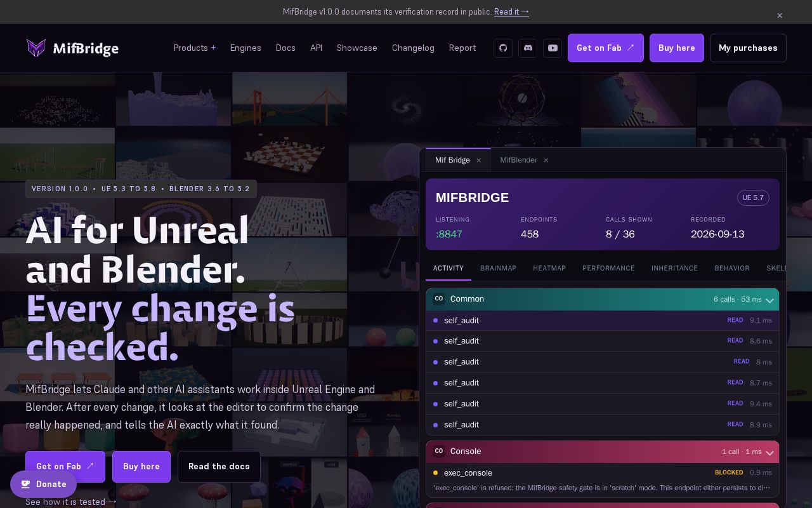Open the API page
Viewport: 812px width, 508px height.
pos(316,48)
